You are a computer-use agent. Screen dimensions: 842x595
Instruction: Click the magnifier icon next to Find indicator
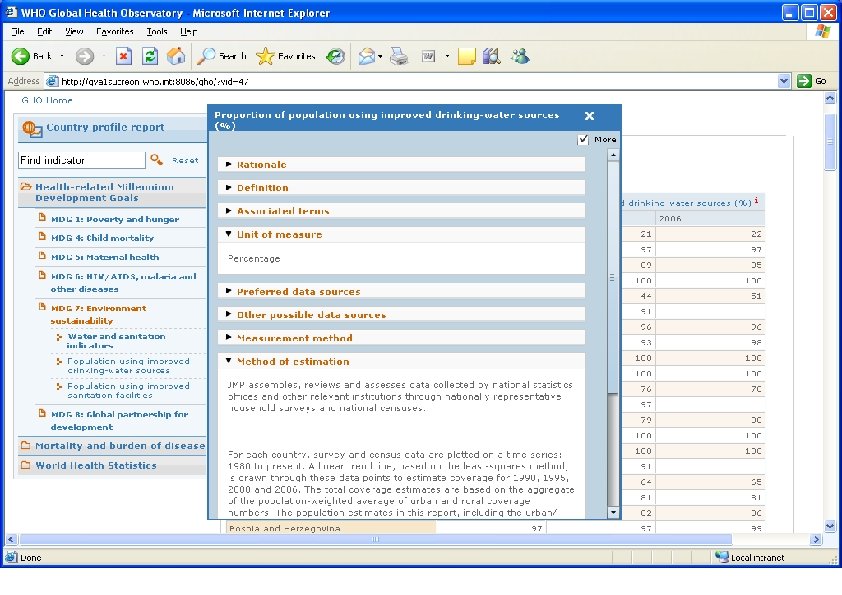[156, 159]
